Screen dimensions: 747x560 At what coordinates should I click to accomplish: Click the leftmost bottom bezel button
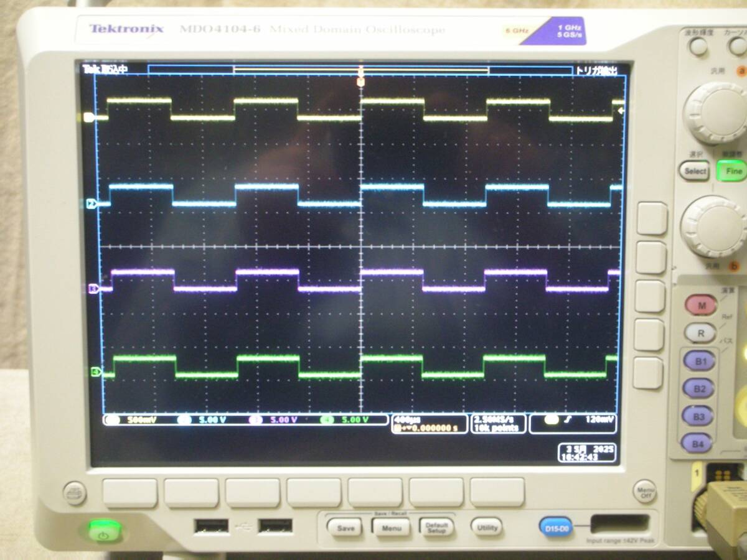coord(130,493)
